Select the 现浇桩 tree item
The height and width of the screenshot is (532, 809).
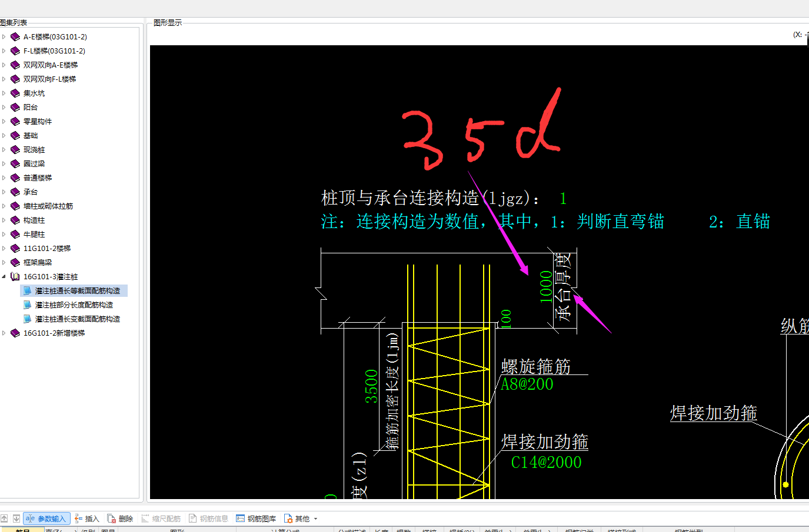tap(34, 149)
